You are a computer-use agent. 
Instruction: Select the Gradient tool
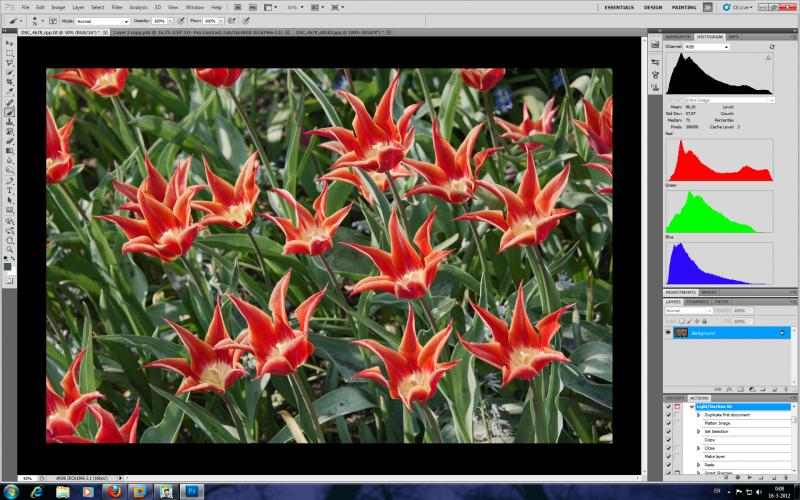[9, 151]
